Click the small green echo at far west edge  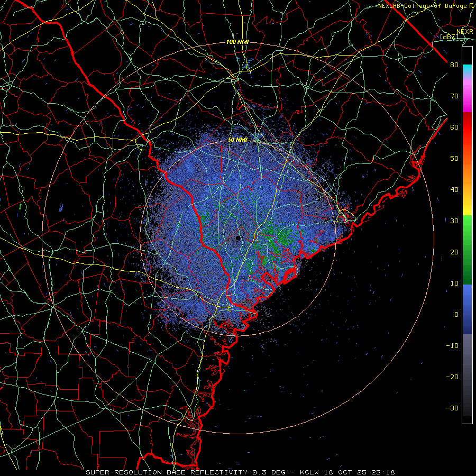pos(20,206)
